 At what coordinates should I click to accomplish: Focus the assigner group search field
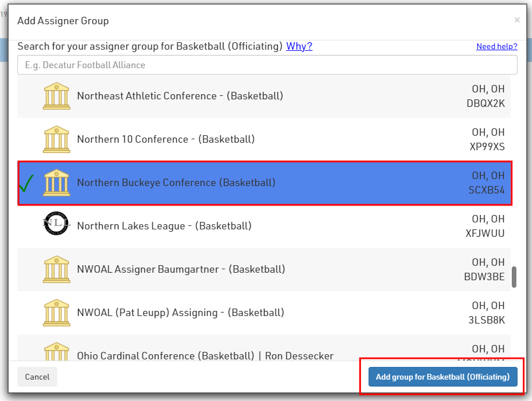[x=267, y=65]
